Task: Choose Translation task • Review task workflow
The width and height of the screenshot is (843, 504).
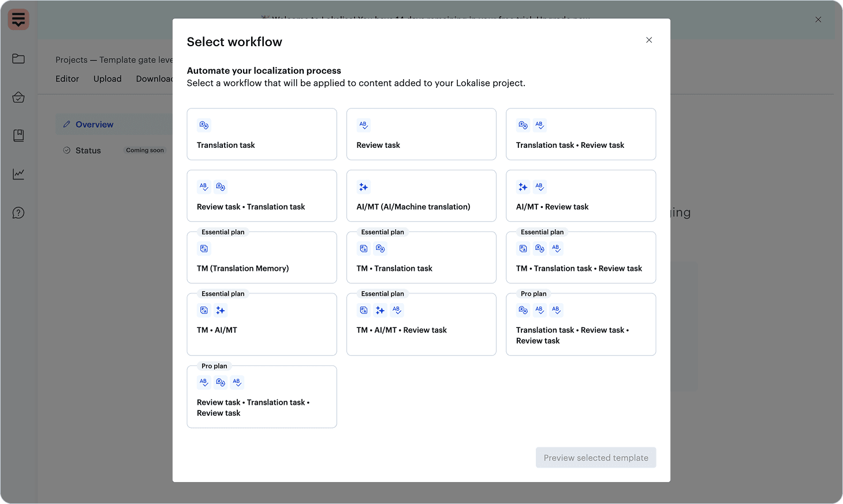Action: coord(581,134)
